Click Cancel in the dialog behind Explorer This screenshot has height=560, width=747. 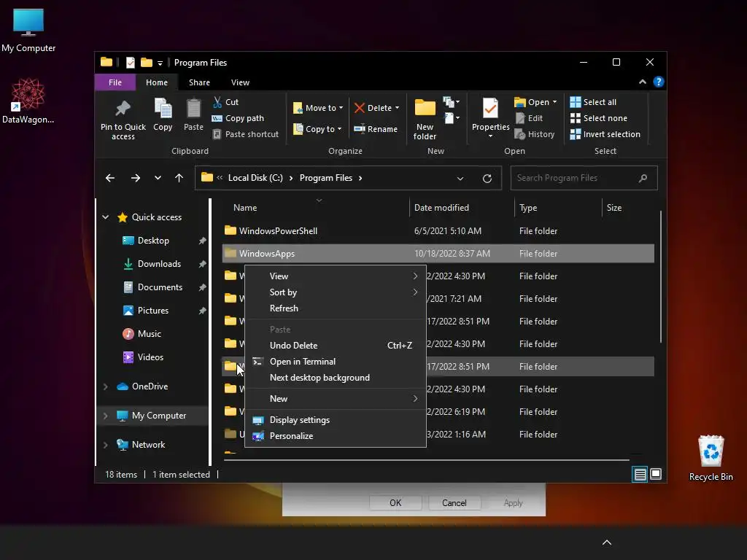point(454,503)
